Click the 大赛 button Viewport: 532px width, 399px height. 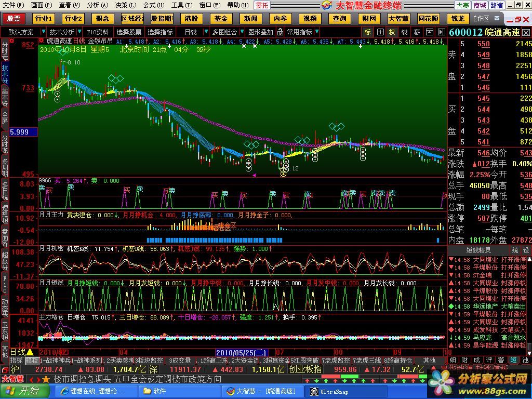(x=462, y=5)
